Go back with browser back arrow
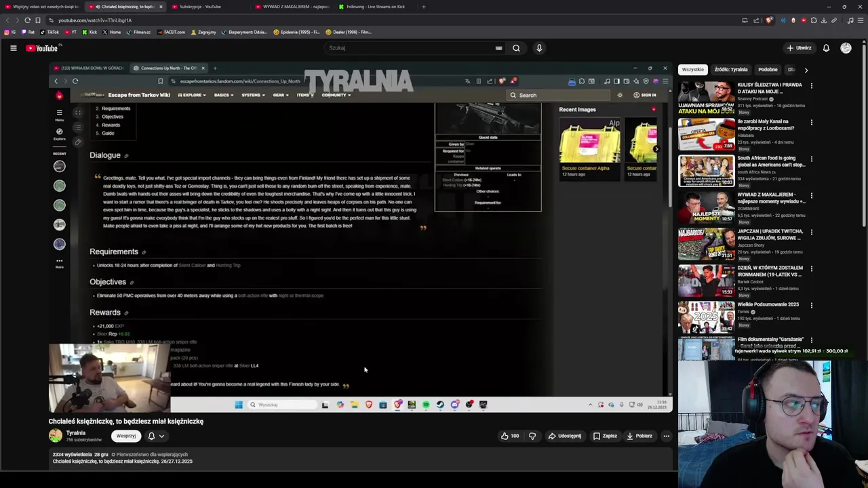The height and width of the screenshot is (488, 868). pos(7,20)
